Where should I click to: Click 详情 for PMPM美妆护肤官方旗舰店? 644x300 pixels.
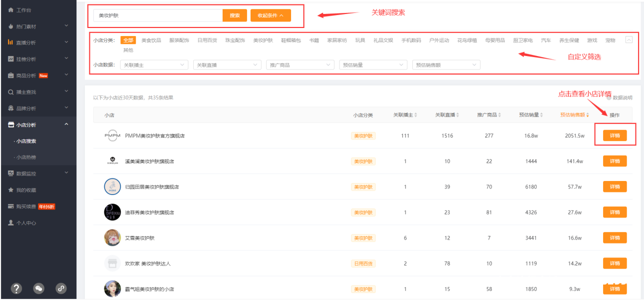[x=615, y=135]
